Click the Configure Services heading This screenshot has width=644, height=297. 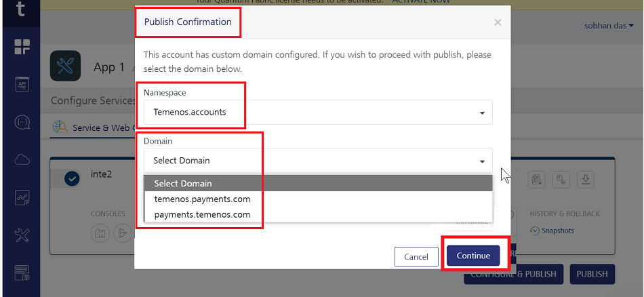click(93, 100)
